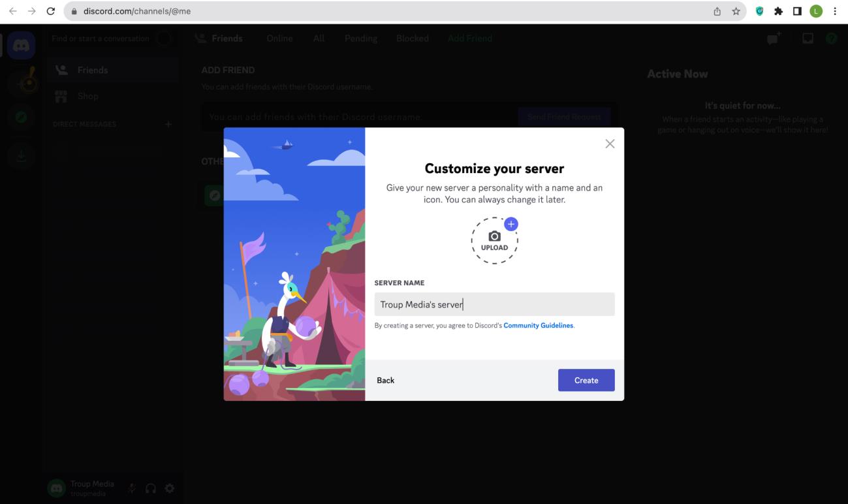Toggle headphones deafen in user panel
Viewport: 848px width, 504px height.
click(151, 488)
